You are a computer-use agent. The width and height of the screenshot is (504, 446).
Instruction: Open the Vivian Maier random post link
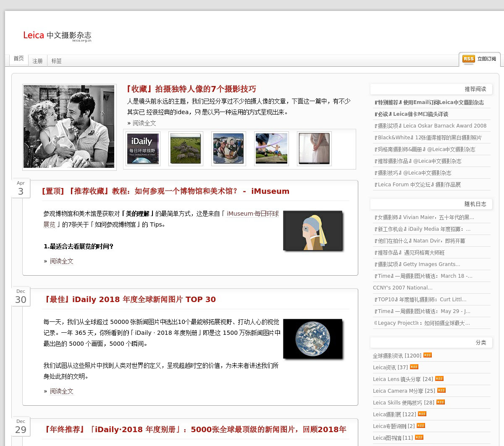(x=424, y=217)
